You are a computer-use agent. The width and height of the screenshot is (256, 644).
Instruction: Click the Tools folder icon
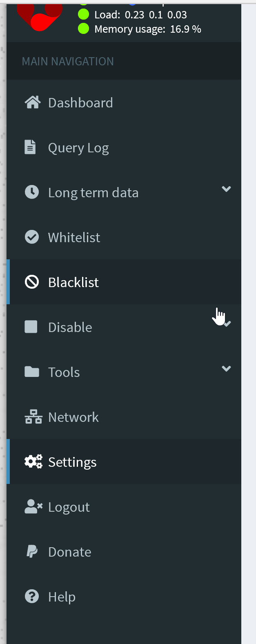32,372
